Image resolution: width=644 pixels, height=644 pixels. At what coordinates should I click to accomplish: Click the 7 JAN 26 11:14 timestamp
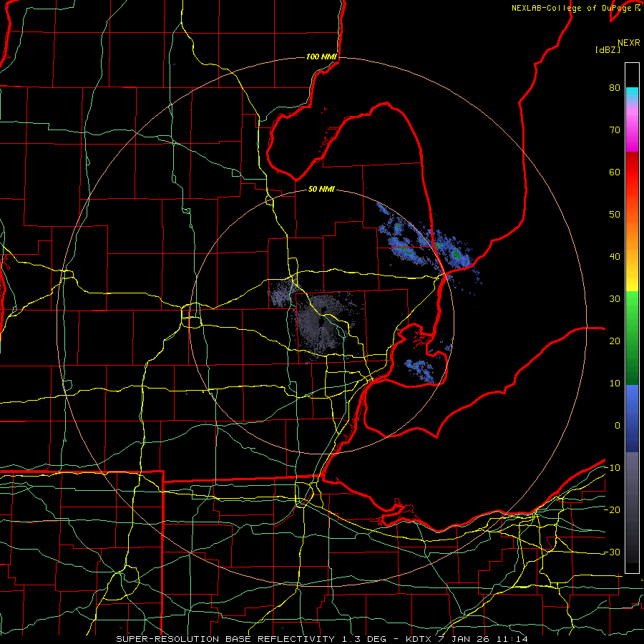tap(483, 639)
